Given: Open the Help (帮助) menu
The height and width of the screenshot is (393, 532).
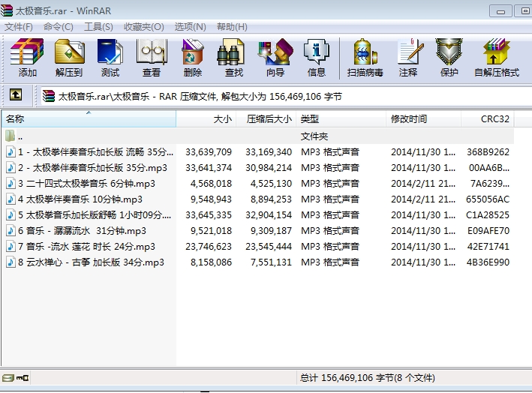Looking at the screenshot, I should (x=232, y=27).
